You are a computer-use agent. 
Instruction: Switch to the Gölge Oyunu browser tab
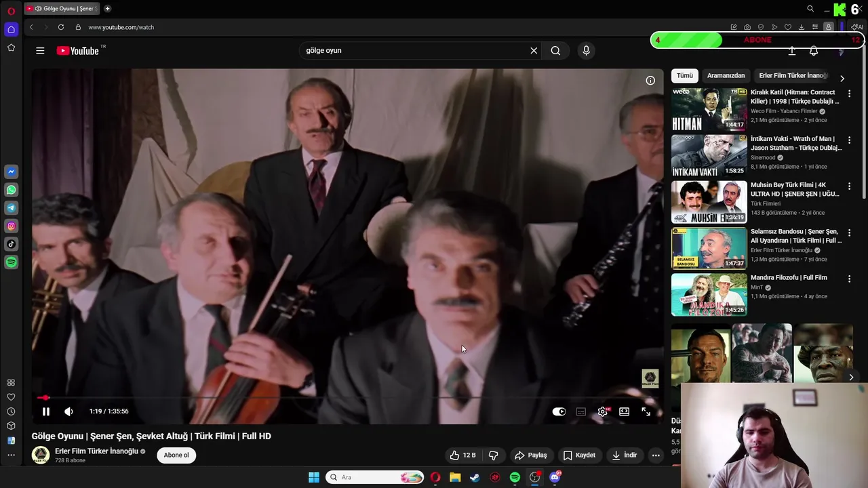[61, 9]
